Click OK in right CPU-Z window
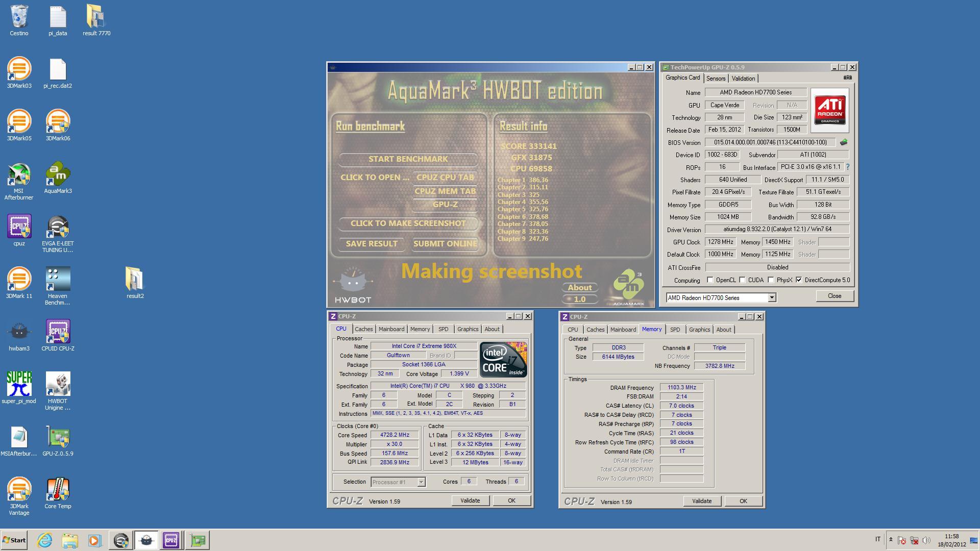The image size is (980, 551). (x=743, y=501)
